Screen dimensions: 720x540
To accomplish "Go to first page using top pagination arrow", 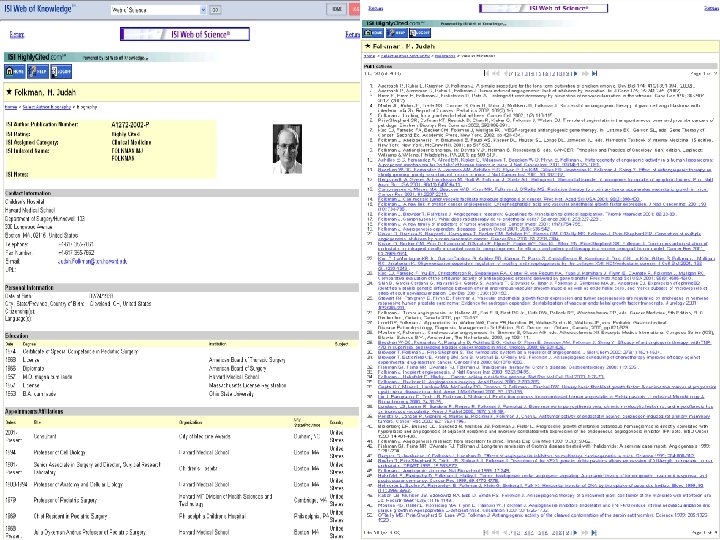I will 486,73.
